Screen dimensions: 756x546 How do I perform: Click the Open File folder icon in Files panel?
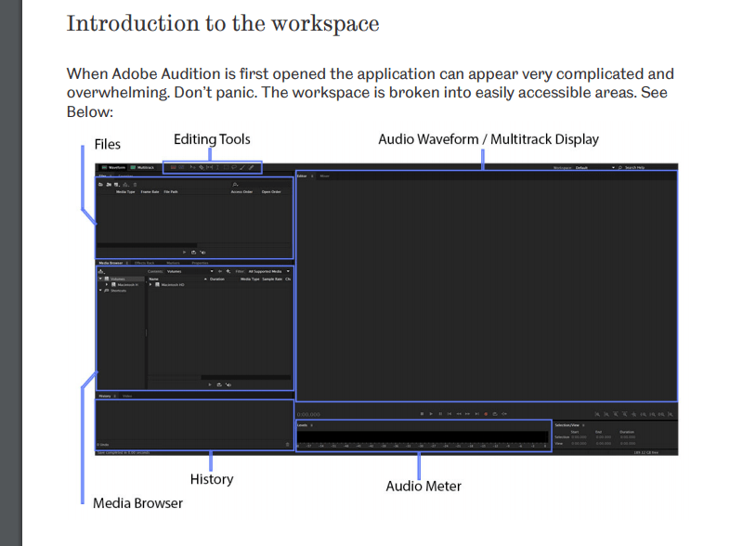click(101, 185)
